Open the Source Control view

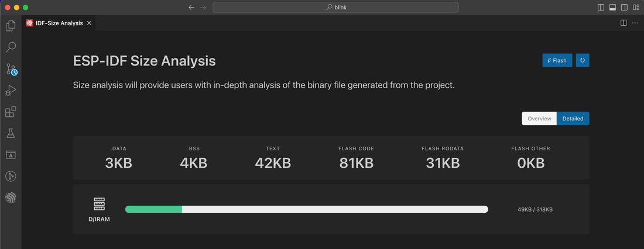coord(11,69)
